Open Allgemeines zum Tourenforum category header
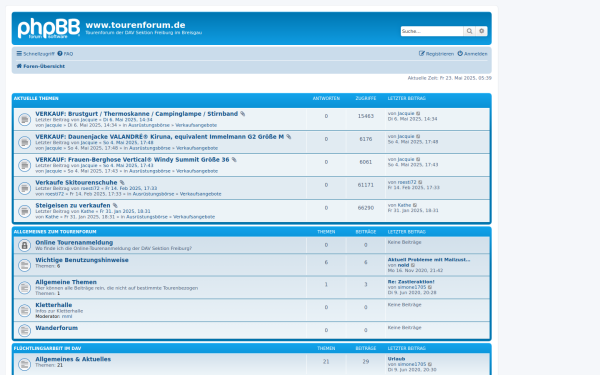The width and height of the screenshot is (600, 375). tap(55, 232)
